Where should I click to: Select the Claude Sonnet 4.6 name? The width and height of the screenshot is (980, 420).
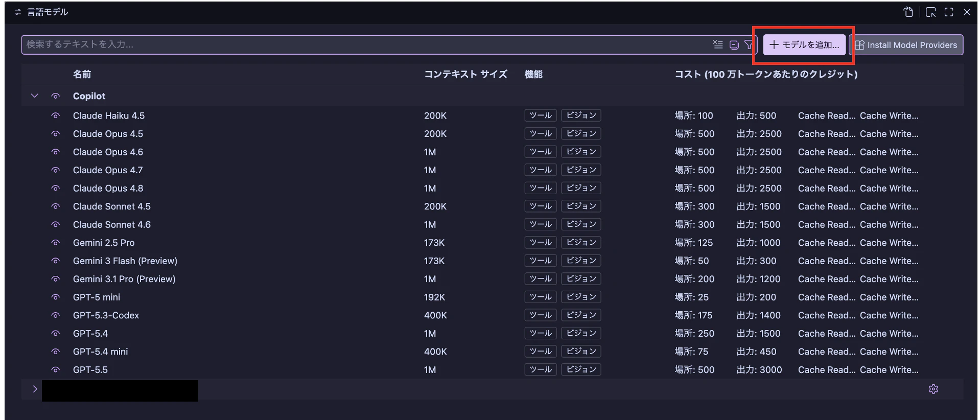pos(112,224)
